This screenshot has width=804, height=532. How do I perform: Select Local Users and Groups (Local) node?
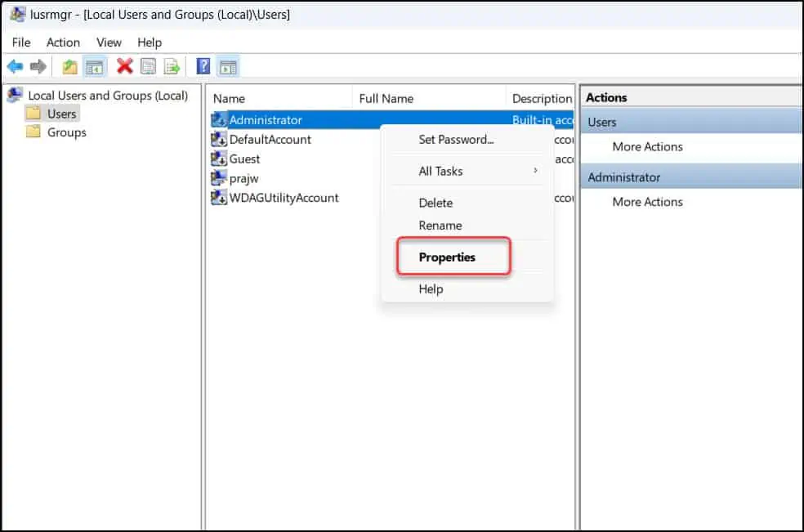108,96
